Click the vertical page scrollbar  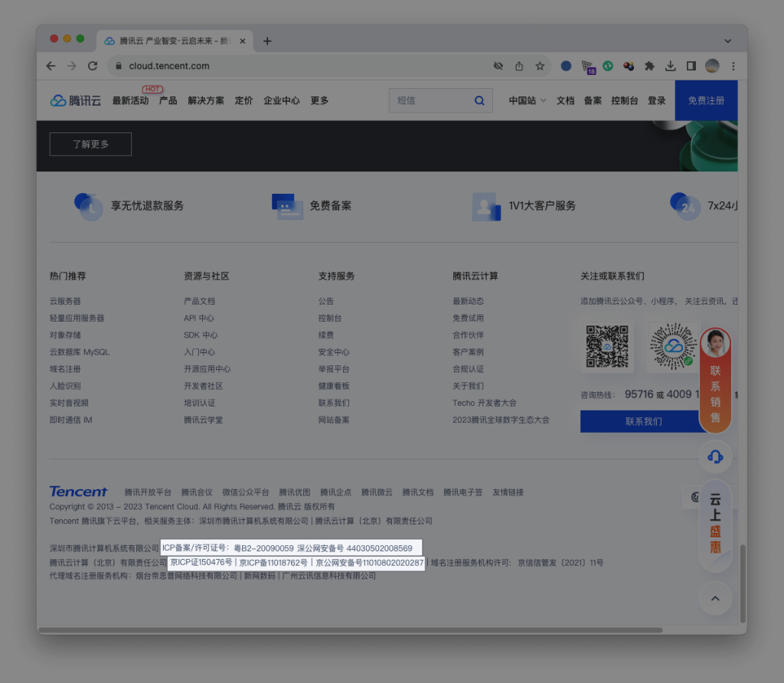coord(743,583)
